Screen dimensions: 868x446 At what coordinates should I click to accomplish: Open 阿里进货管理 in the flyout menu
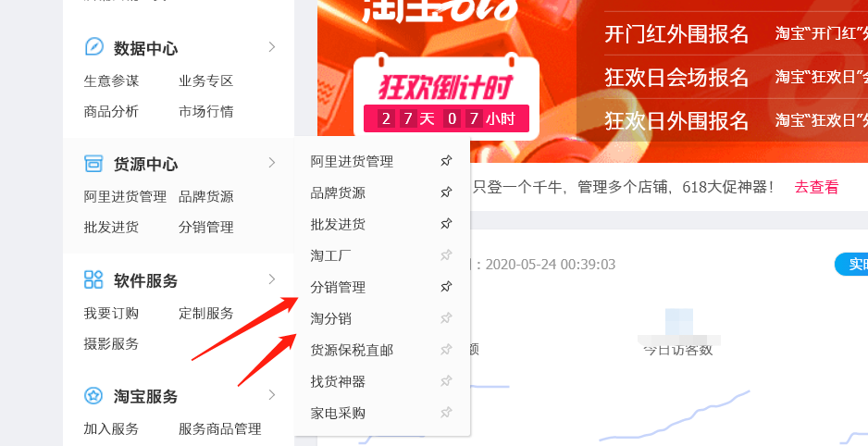pos(352,162)
